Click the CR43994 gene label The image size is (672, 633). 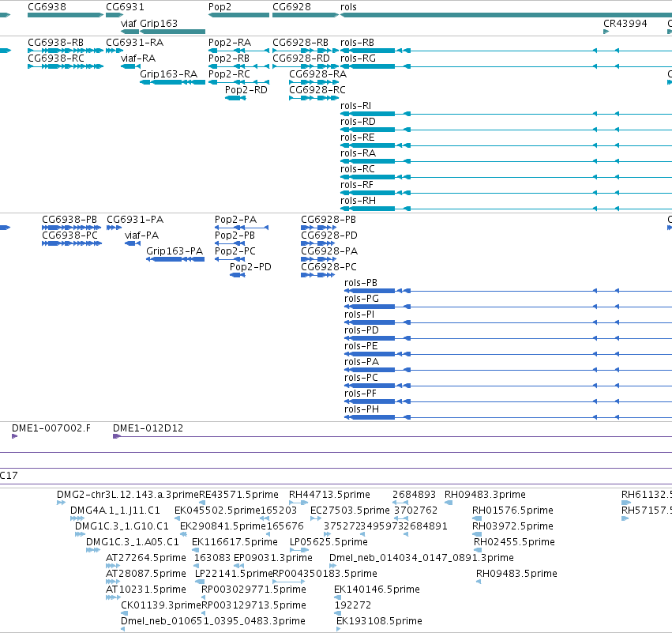coord(625,23)
